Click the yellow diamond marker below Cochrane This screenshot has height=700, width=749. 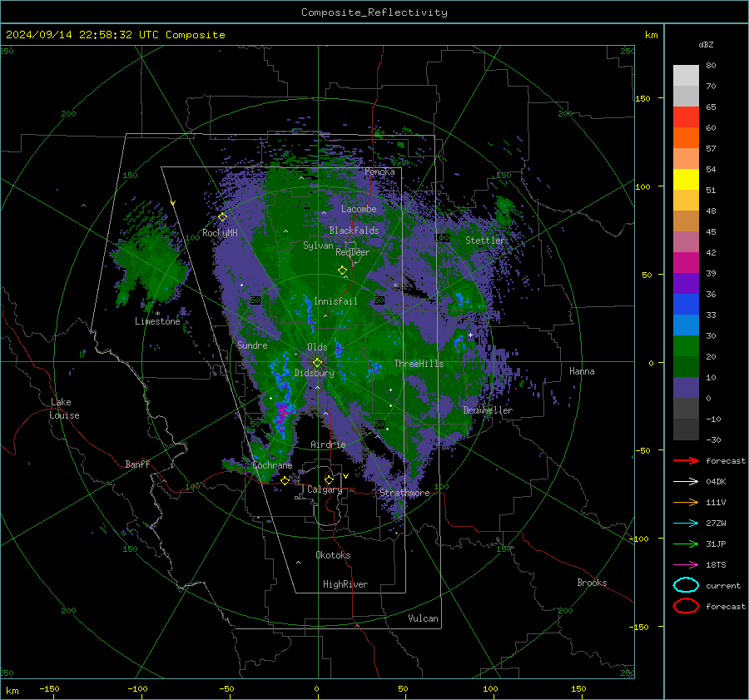click(x=285, y=480)
